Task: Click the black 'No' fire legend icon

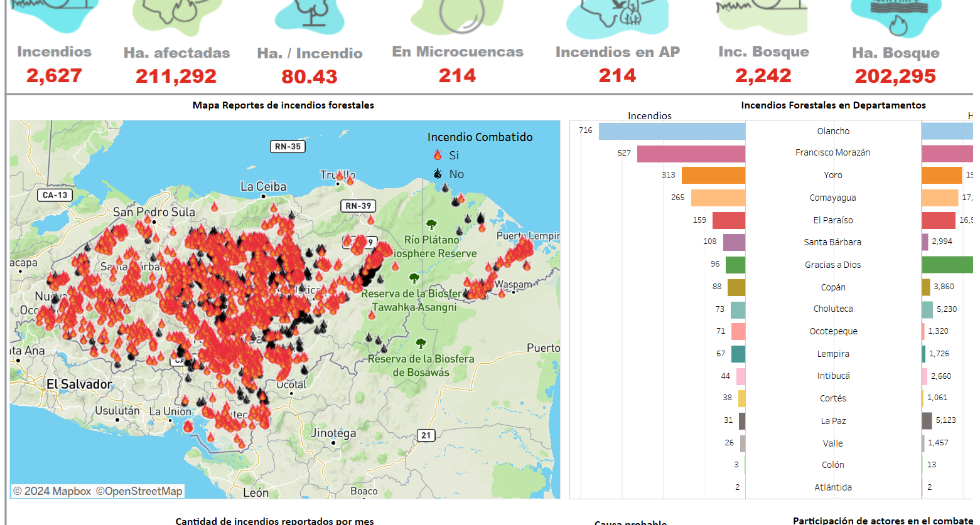Action: tap(438, 174)
